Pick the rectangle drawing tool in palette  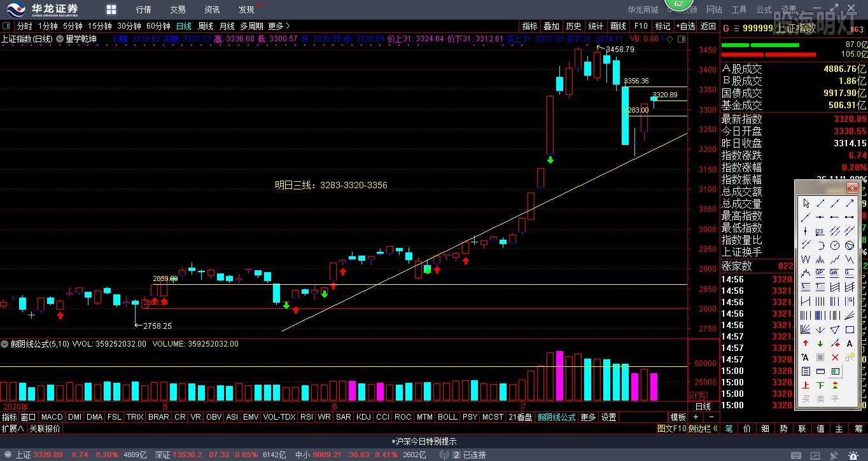850,329
